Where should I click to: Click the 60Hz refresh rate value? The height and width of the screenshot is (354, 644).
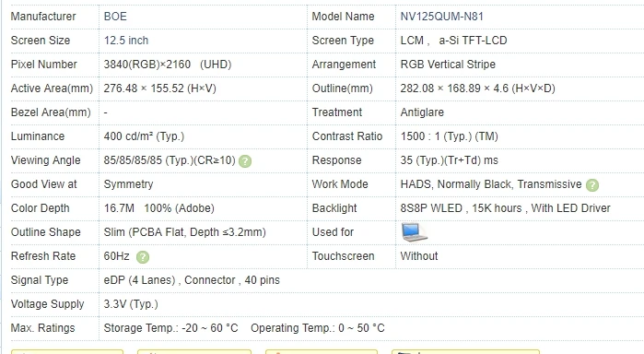click(x=116, y=256)
